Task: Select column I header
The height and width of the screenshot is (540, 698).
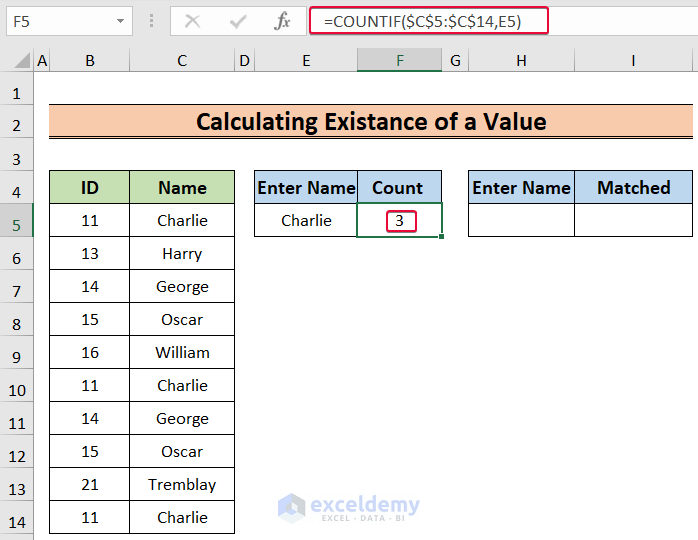Action: click(633, 61)
